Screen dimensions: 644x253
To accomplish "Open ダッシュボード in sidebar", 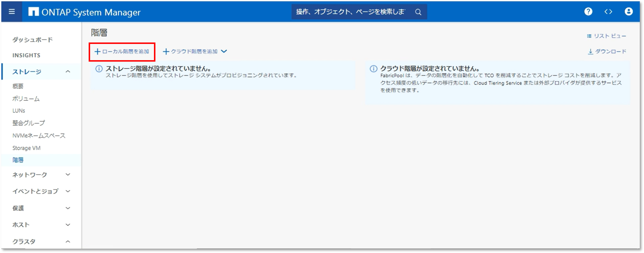I will pyautogui.click(x=33, y=39).
